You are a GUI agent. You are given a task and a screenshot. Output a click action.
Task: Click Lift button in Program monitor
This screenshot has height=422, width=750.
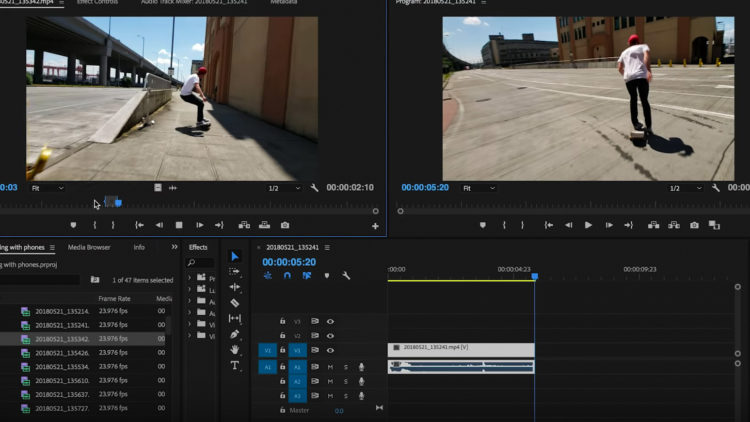[653, 225]
